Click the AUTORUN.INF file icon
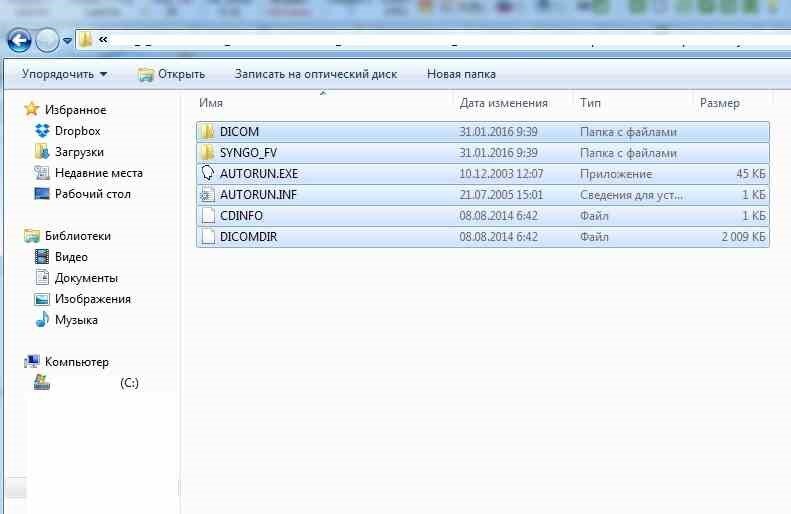The height and width of the screenshot is (514, 791). coord(207,195)
